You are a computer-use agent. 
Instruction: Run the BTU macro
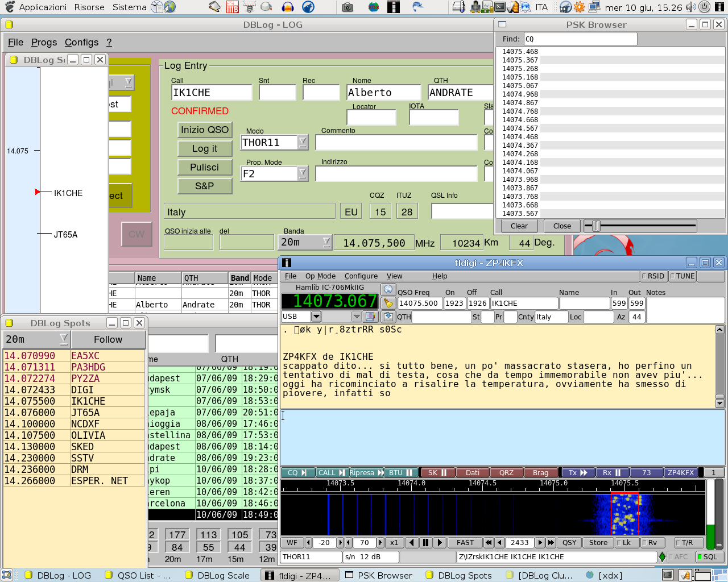401,472
